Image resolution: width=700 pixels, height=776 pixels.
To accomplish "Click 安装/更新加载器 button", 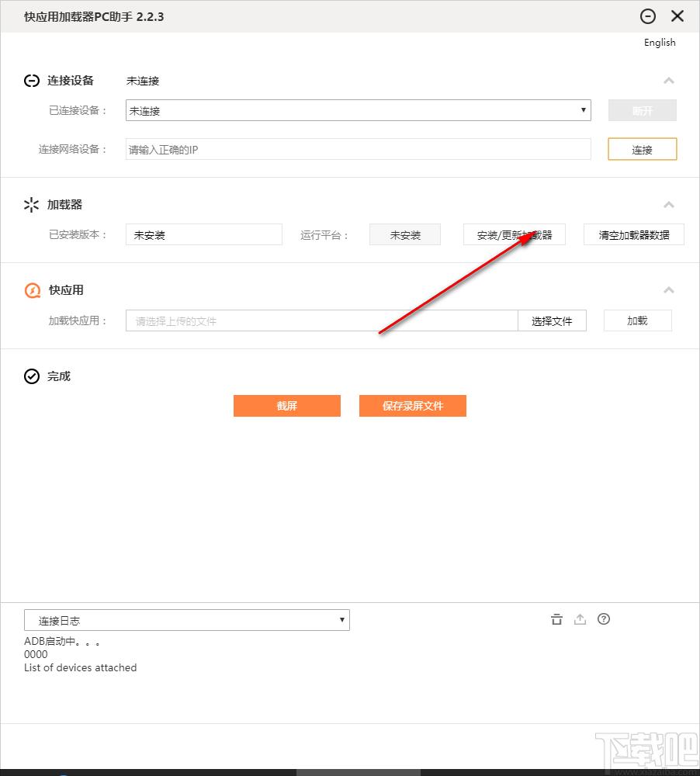I will pyautogui.click(x=515, y=234).
